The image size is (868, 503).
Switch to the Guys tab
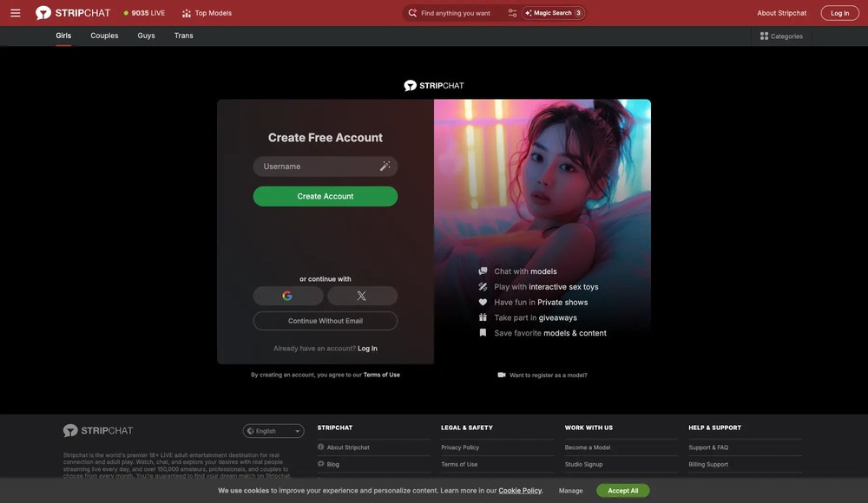pos(146,36)
